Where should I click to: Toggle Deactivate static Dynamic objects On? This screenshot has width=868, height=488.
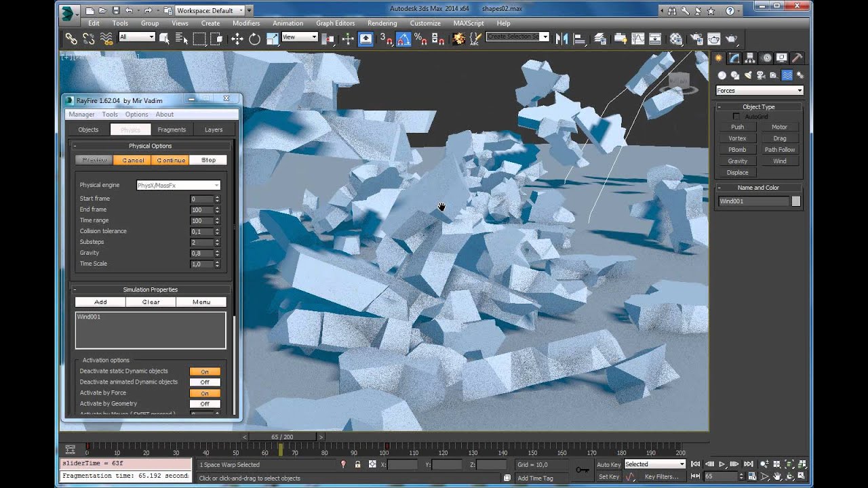click(205, 371)
